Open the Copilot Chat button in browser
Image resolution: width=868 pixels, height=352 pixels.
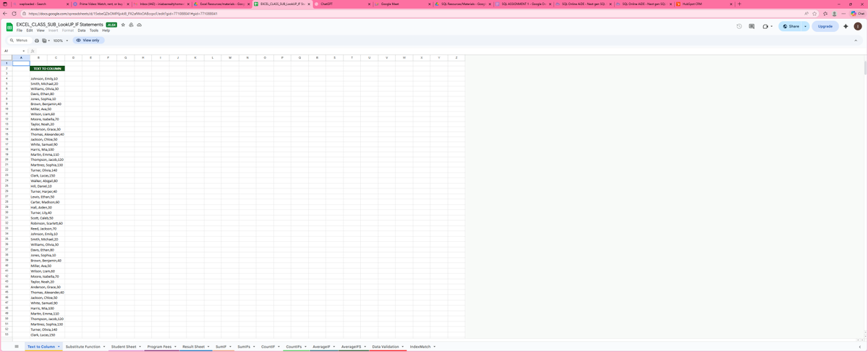coord(857,14)
